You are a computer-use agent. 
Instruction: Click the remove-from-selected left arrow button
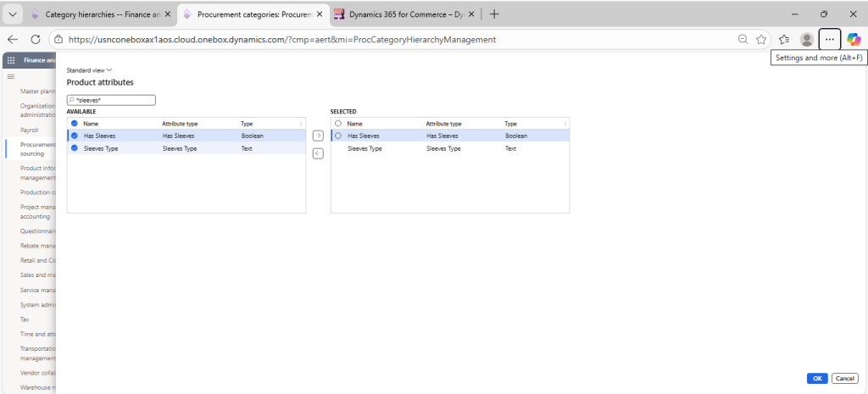point(318,153)
